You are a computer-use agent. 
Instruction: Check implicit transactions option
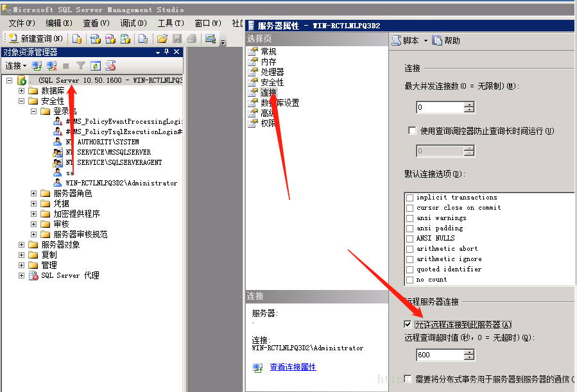tap(410, 198)
